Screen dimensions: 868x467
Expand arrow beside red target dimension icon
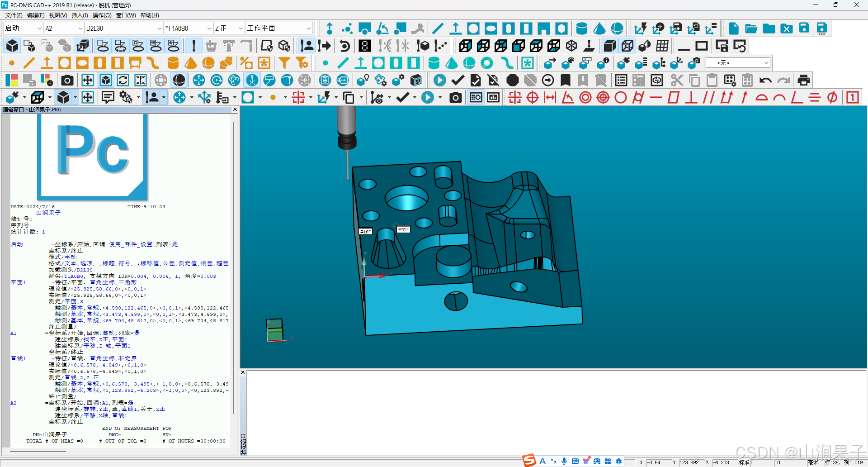[311, 97]
